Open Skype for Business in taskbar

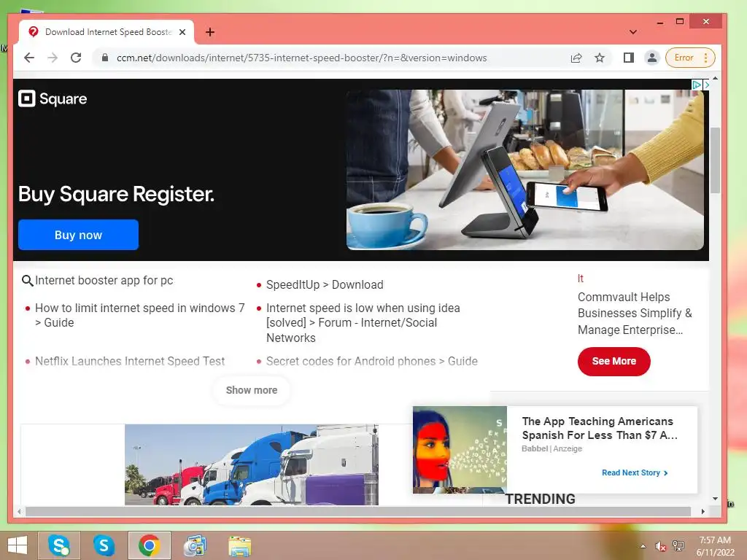pos(59,545)
